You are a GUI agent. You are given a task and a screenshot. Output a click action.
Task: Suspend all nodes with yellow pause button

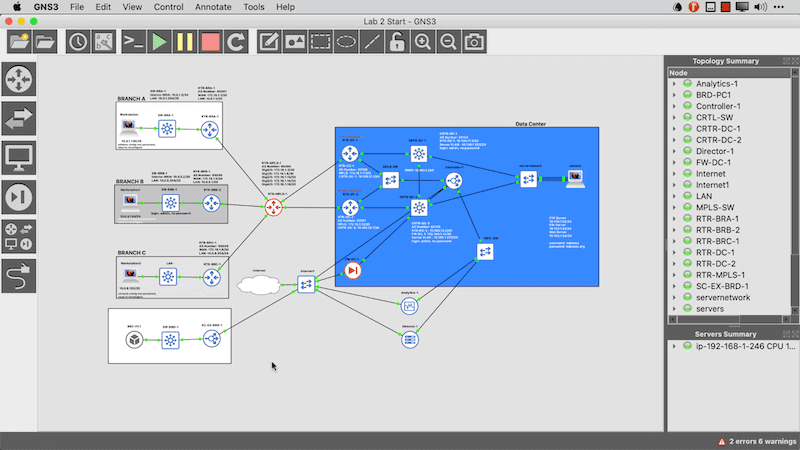[185, 42]
